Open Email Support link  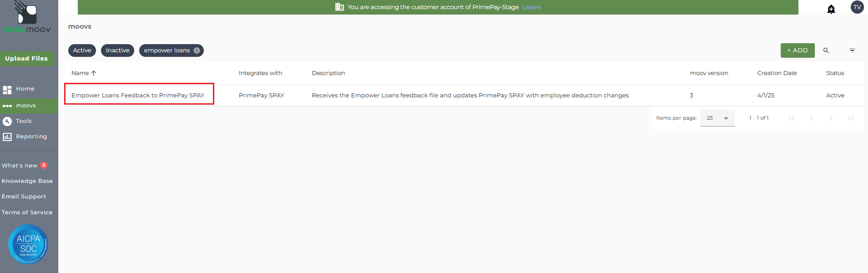click(24, 197)
